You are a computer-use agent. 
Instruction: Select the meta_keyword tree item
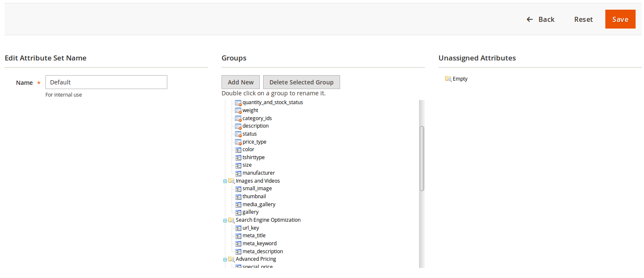(x=259, y=244)
